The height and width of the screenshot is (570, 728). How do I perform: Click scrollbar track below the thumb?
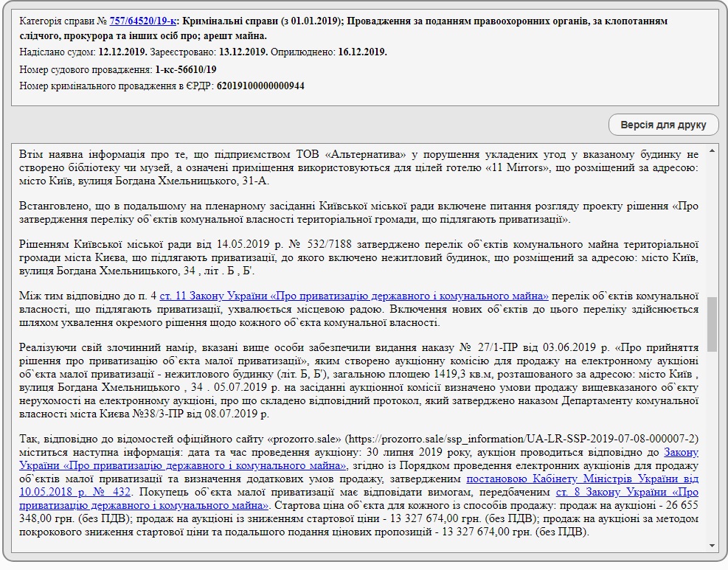tap(712, 442)
